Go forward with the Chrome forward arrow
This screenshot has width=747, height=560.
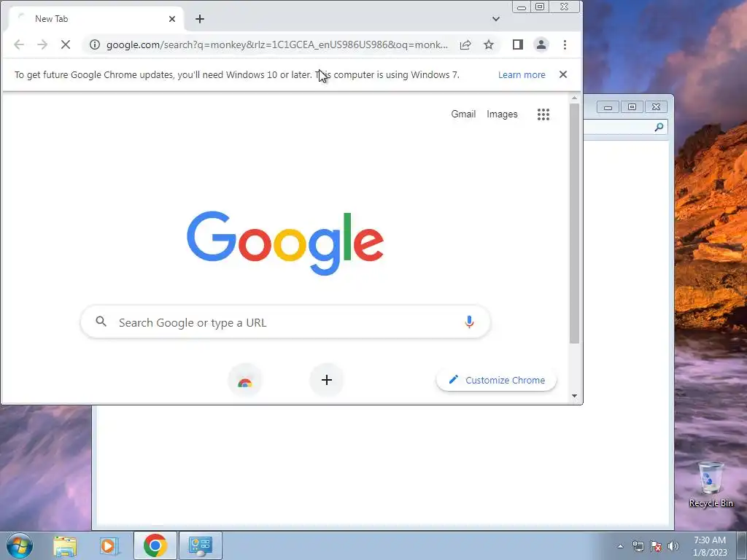[x=42, y=44]
